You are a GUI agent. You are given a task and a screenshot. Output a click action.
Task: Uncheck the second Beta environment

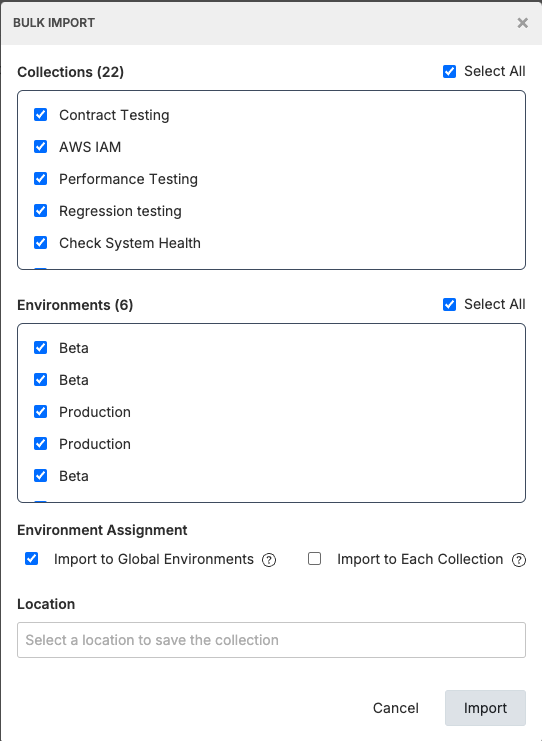point(41,379)
